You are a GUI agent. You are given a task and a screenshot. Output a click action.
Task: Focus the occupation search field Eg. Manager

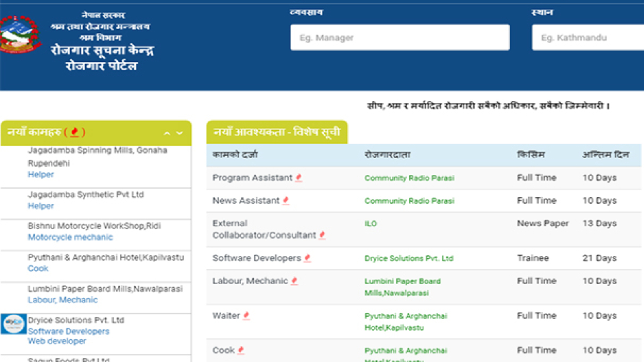click(x=400, y=37)
